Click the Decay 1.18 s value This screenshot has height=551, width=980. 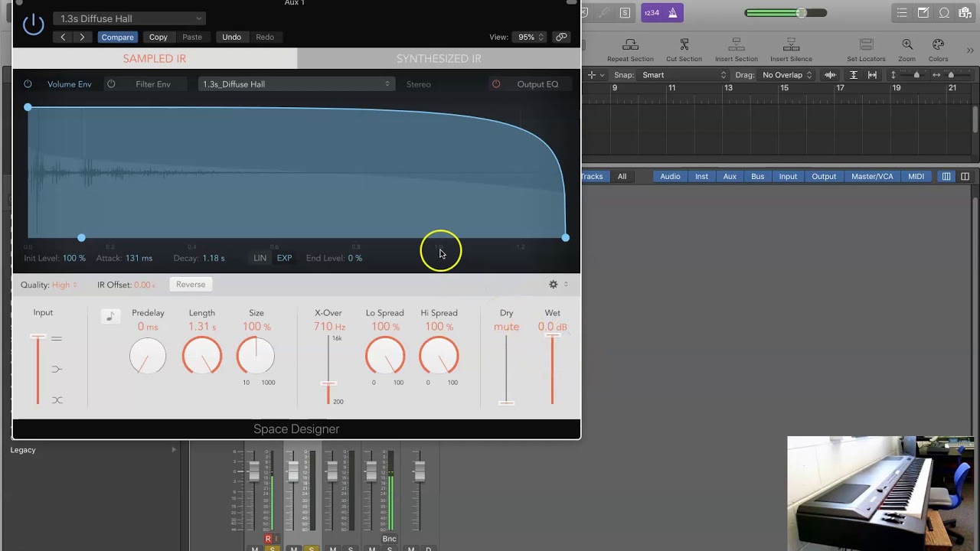point(214,258)
